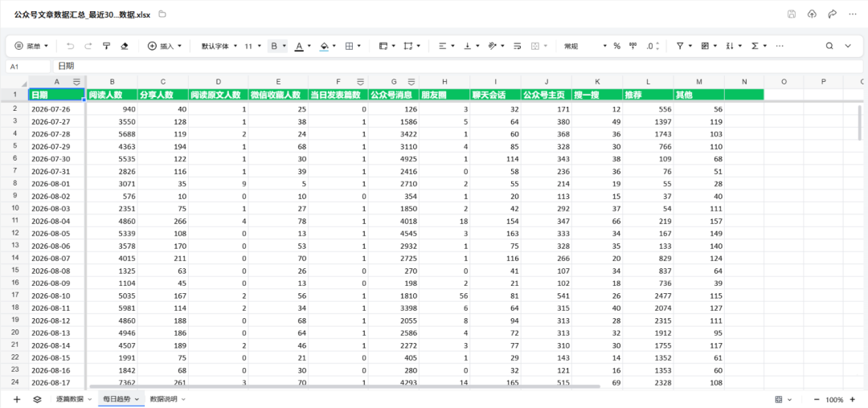This screenshot has width=868, height=408.
Task: Click the folder icon beside the file name
Action: pos(162,14)
